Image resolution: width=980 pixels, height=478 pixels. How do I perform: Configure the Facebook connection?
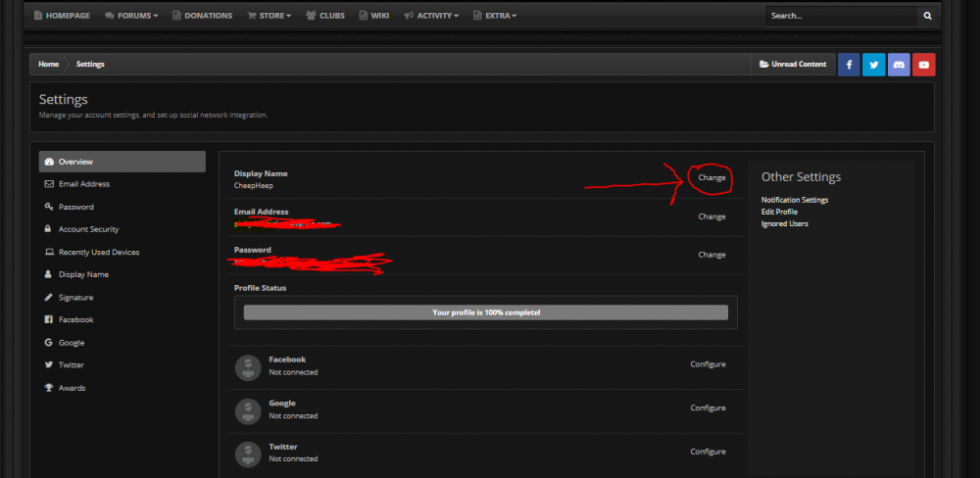pyautogui.click(x=709, y=364)
